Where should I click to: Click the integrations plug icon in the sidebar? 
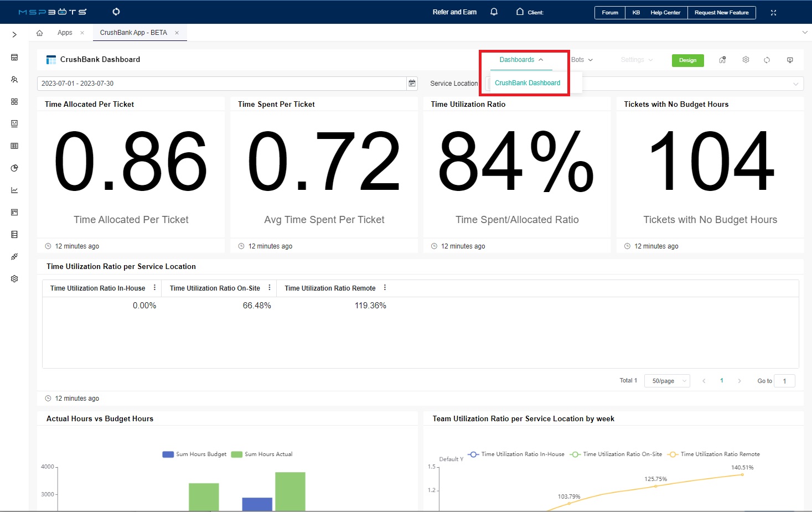point(14,256)
